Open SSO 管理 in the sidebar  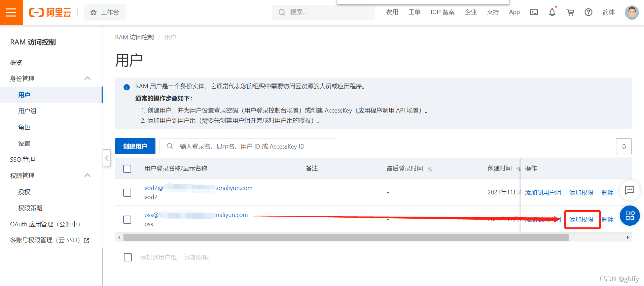click(x=23, y=160)
